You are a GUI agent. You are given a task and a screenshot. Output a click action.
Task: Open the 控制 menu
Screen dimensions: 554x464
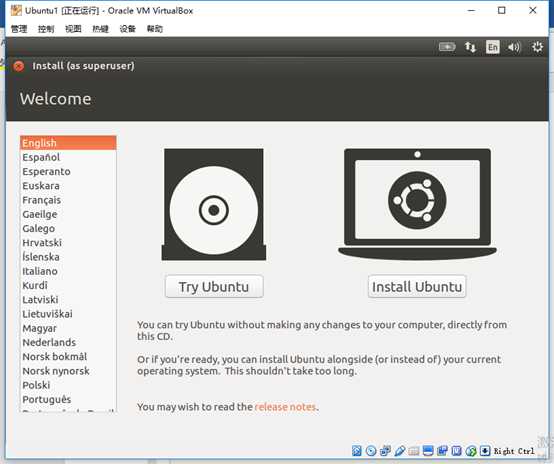click(x=46, y=29)
